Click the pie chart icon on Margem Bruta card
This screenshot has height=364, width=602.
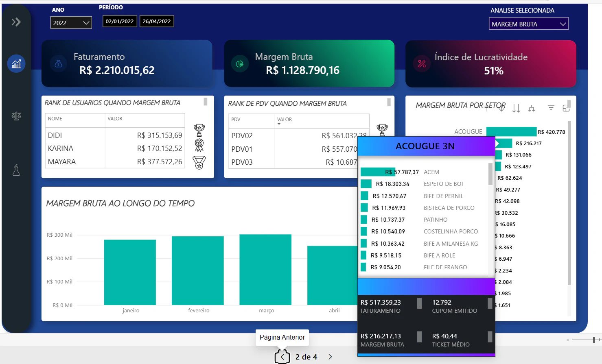tap(240, 64)
